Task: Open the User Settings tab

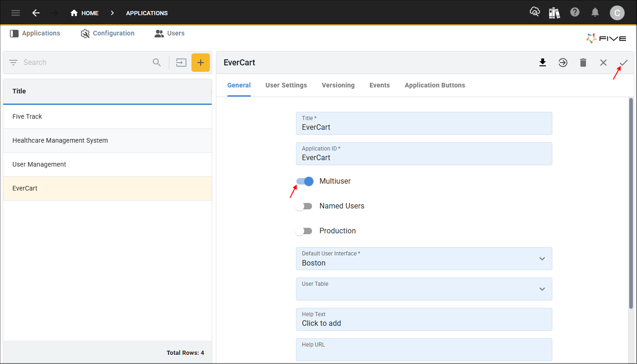Action: click(286, 85)
